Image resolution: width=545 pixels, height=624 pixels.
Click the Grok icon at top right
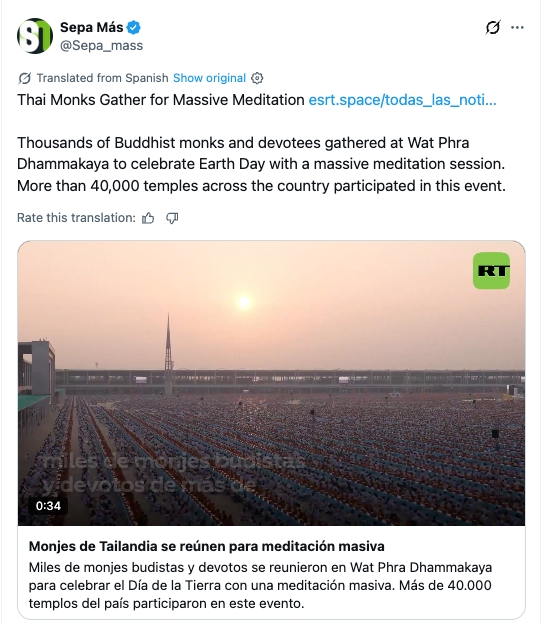[493, 27]
